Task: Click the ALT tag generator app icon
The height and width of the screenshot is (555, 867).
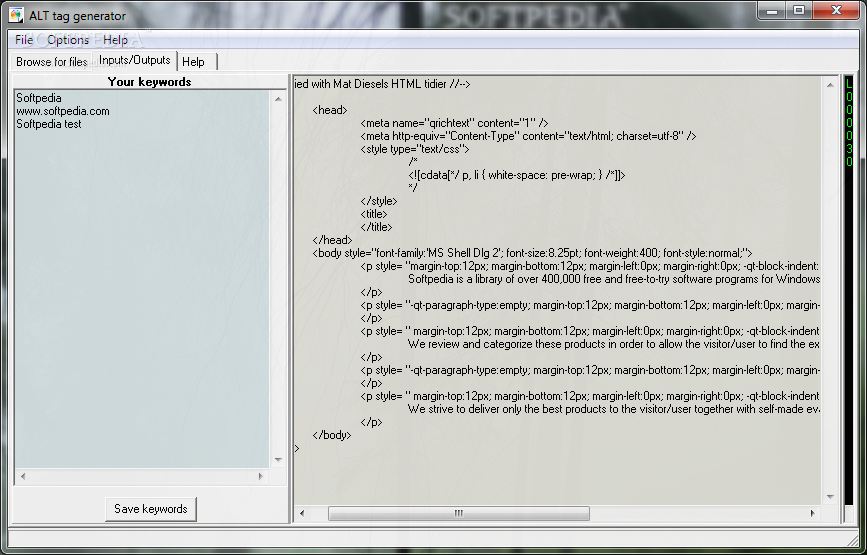Action: (16, 15)
